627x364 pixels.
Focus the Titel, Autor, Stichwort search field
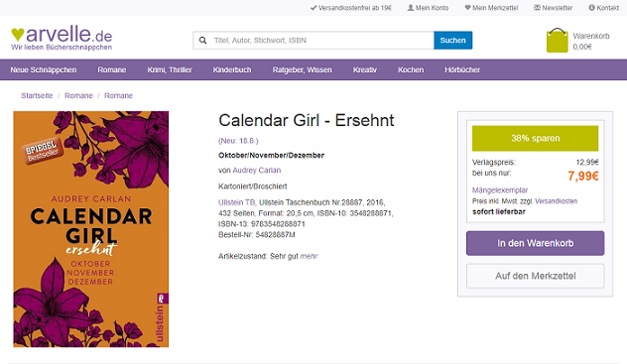(321, 41)
